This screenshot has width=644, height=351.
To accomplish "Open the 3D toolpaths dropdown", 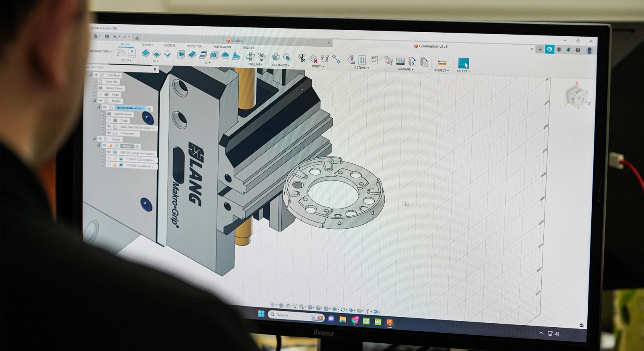I will pyautogui.click(x=207, y=63).
